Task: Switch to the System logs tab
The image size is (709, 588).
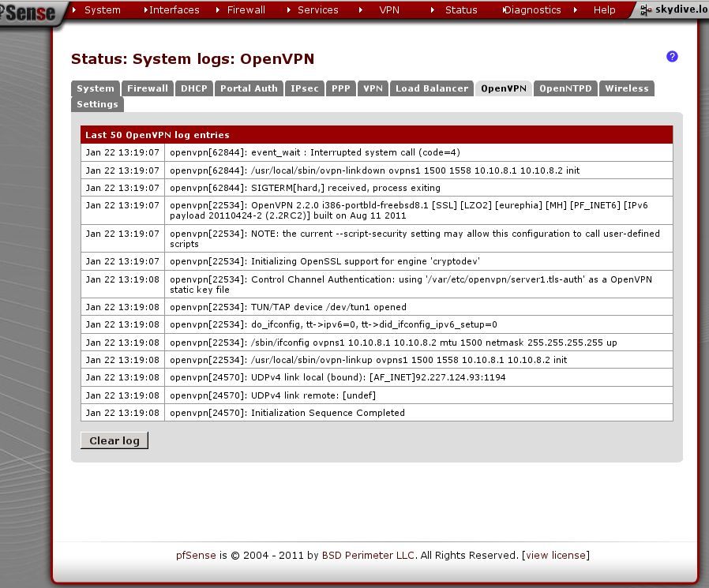Action: pos(96,88)
